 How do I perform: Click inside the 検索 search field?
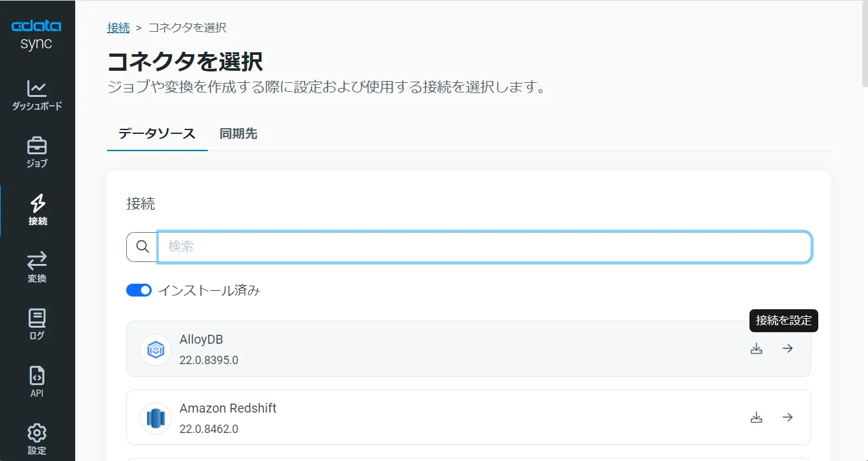446,247
